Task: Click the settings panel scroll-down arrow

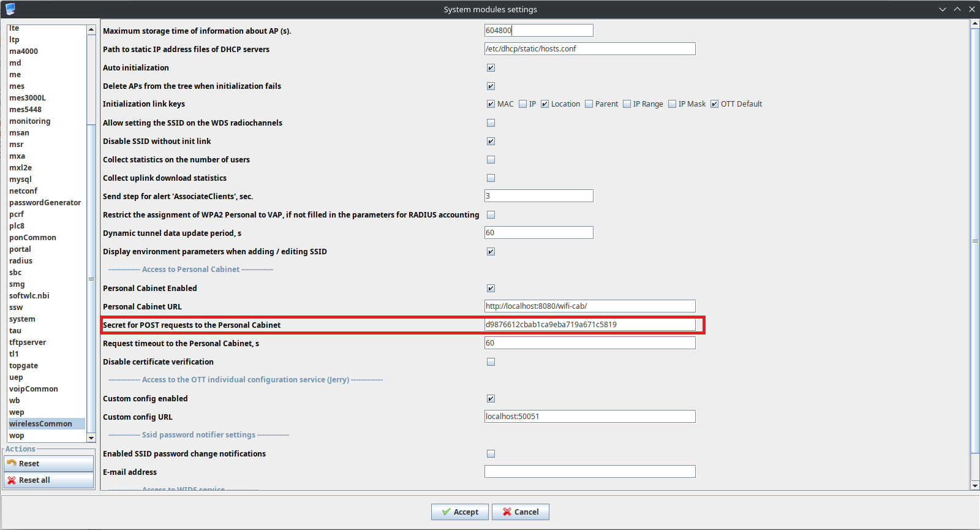Action: click(975, 486)
